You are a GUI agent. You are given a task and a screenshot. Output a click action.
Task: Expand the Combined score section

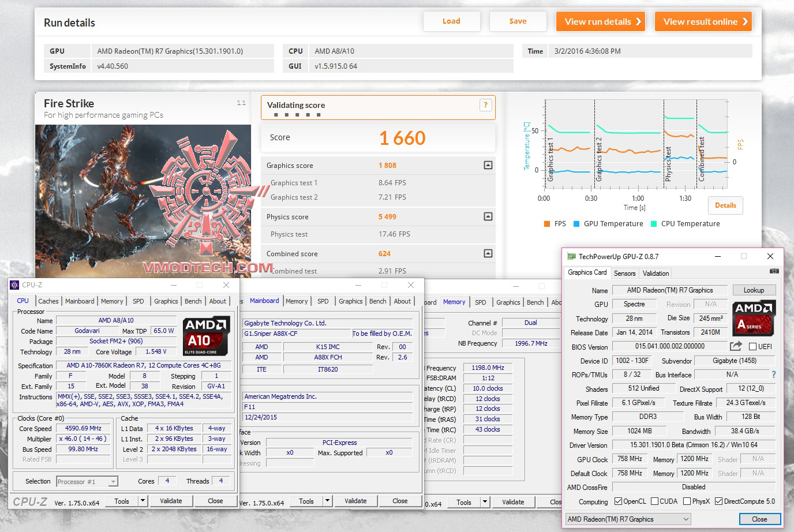(x=488, y=253)
